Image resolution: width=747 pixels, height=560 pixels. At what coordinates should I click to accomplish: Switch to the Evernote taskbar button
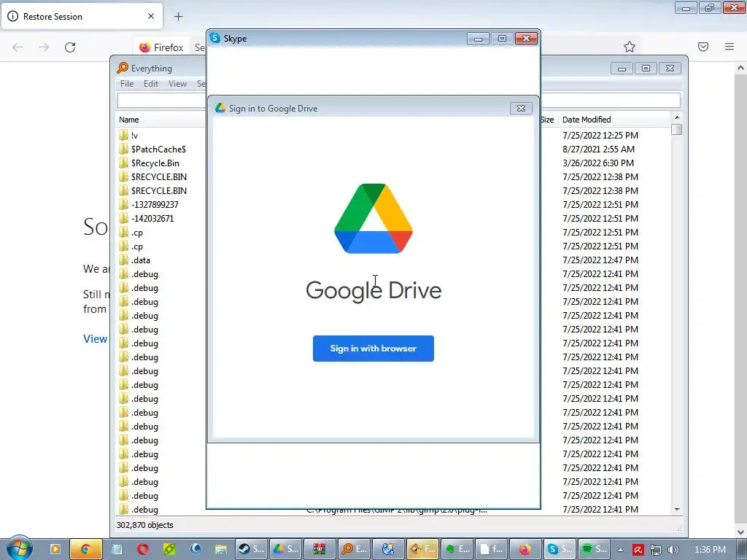(x=457, y=549)
